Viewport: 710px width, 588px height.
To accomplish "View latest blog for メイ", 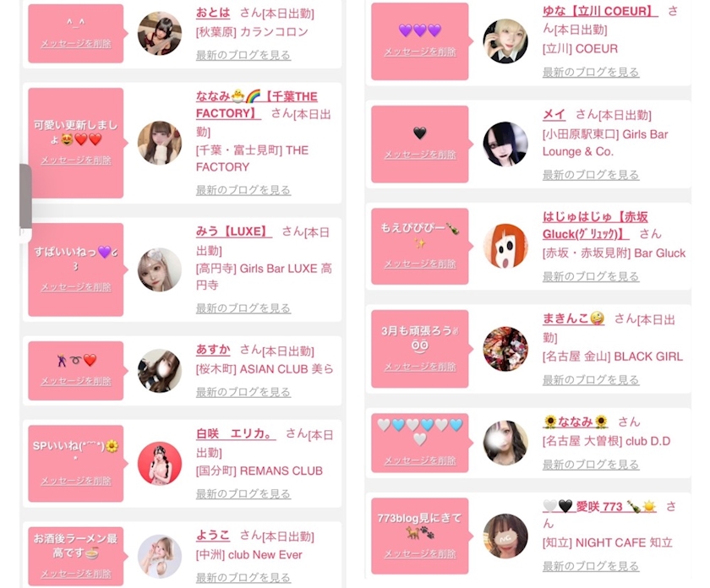I will coord(591,175).
